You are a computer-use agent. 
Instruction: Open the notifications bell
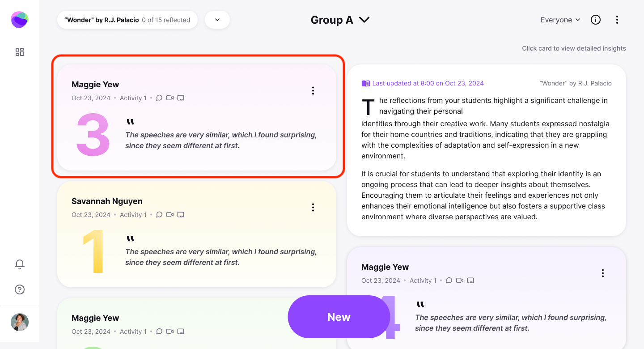click(x=20, y=264)
